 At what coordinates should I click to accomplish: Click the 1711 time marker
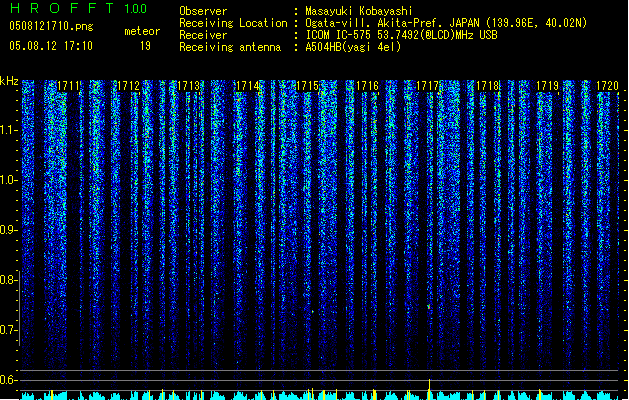pos(68,86)
